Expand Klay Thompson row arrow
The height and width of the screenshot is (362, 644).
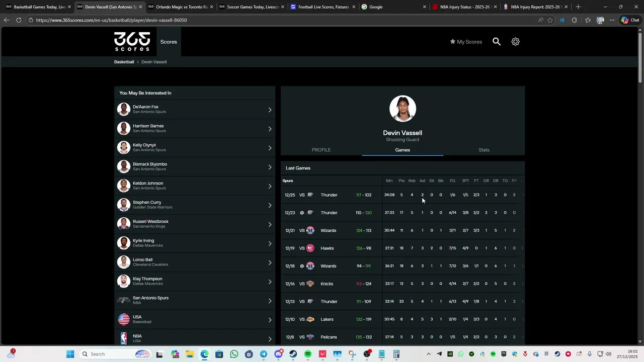coord(270,282)
